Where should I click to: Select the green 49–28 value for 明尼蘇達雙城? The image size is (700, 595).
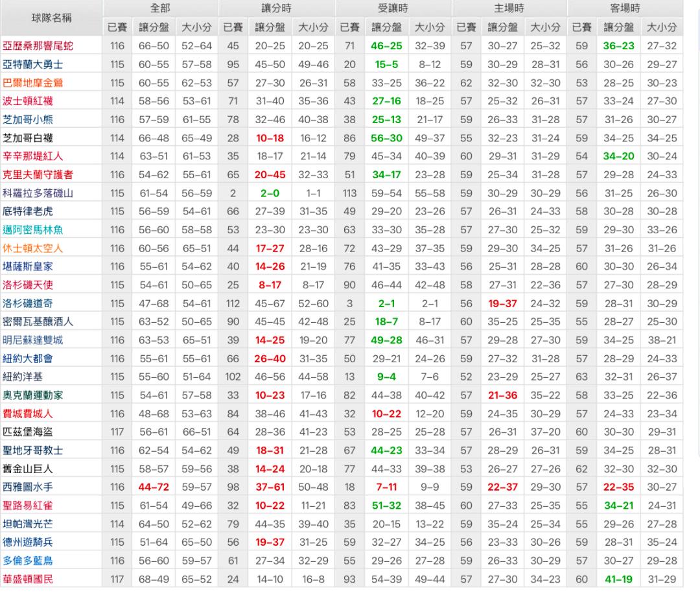pos(386,340)
